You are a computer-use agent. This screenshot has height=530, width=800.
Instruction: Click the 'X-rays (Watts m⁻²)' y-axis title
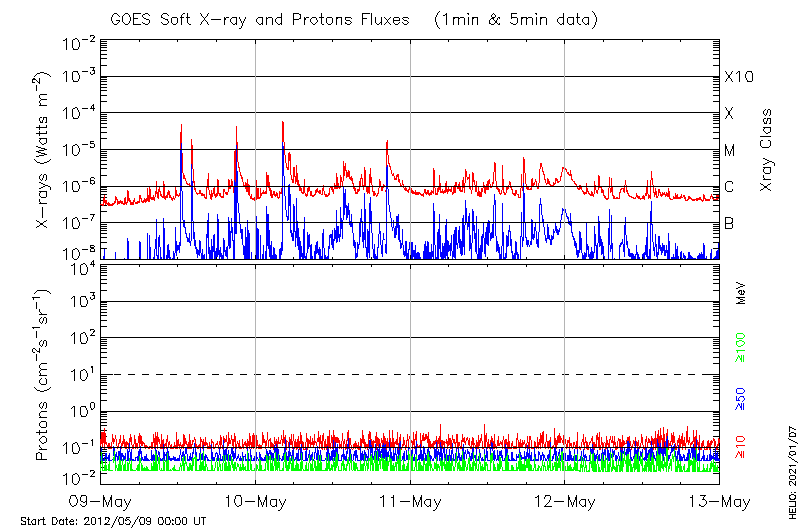tap(43, 150)
